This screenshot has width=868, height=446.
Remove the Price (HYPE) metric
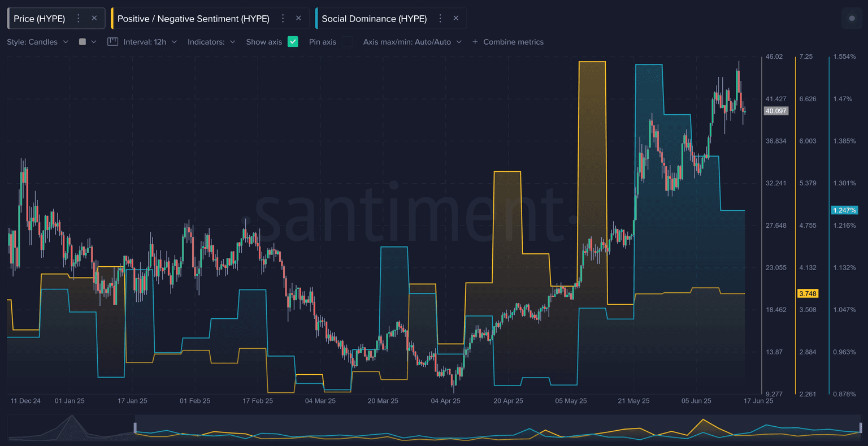click(x=94, y=19)
